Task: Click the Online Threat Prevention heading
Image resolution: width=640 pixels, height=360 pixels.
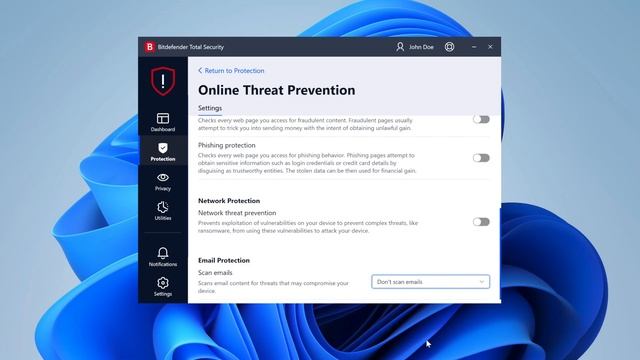Action: click(276, 90)
